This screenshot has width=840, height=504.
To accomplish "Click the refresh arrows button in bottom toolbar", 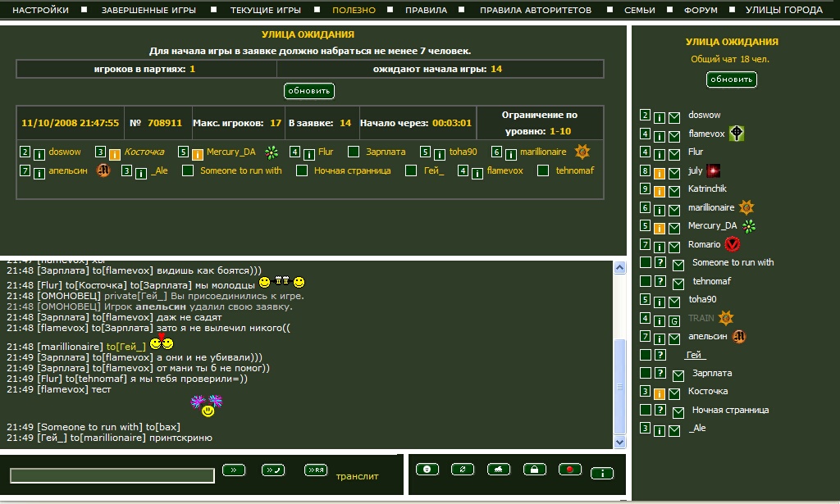I will click(x=463, y=470).
